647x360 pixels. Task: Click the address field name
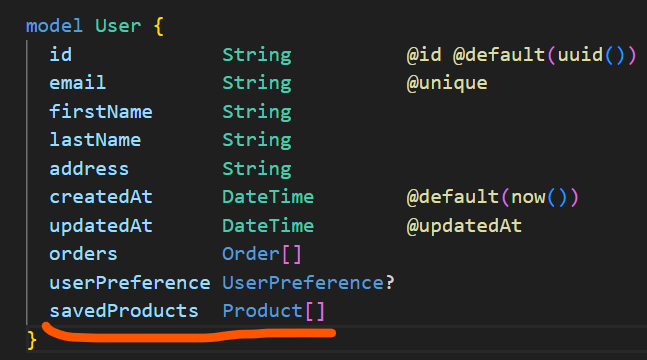point(89,168)
